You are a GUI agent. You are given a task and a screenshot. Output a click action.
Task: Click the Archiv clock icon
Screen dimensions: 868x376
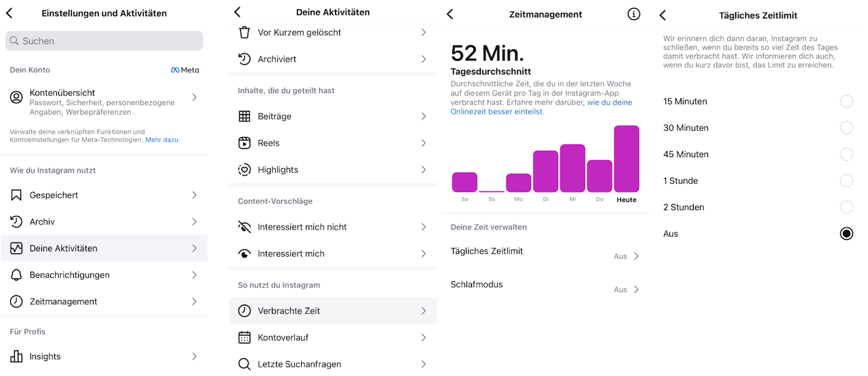16,222
